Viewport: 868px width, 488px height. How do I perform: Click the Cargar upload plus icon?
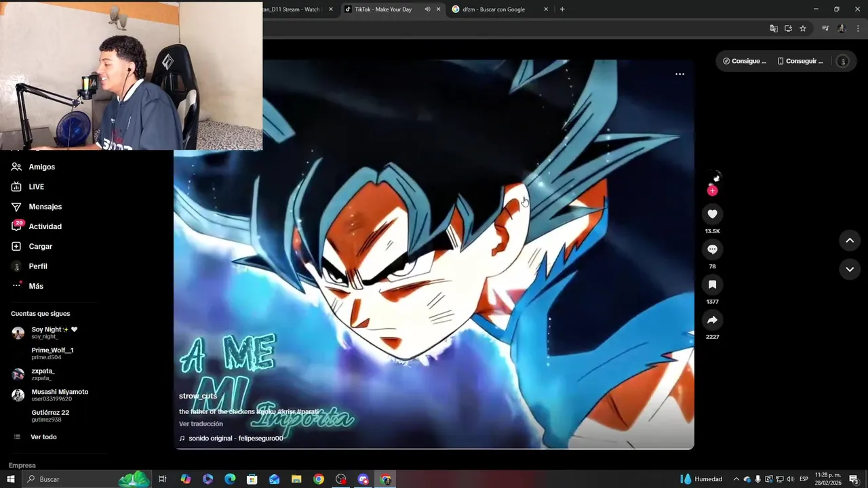pyautogui.click(x=16, y=247)
